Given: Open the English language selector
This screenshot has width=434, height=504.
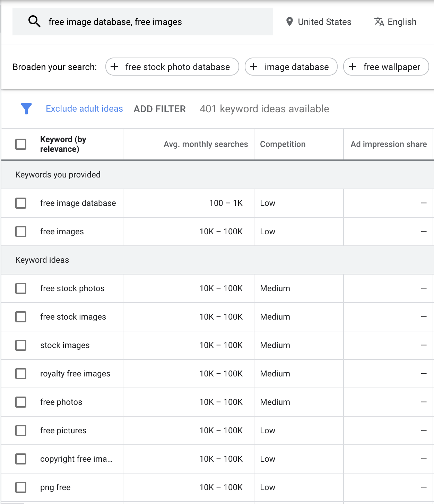Looking at the screenshot, I should click(402, 21).
